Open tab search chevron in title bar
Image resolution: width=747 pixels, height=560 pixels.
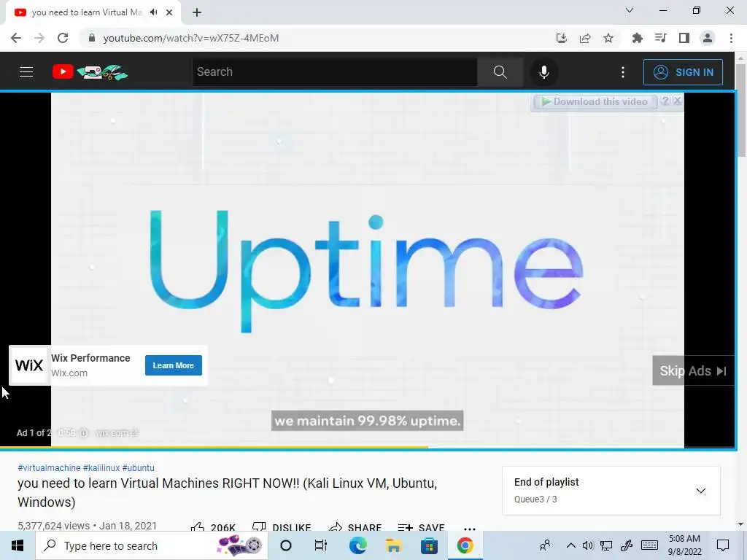(630, 10)
